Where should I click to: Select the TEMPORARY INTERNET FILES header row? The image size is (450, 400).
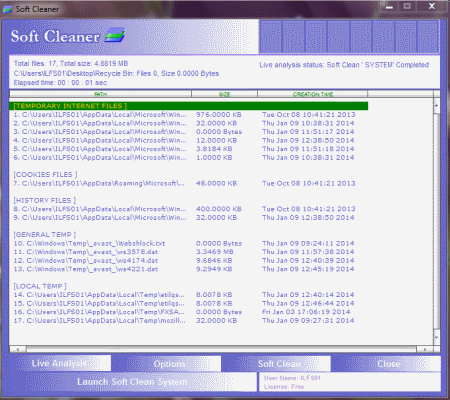[189, 106]
